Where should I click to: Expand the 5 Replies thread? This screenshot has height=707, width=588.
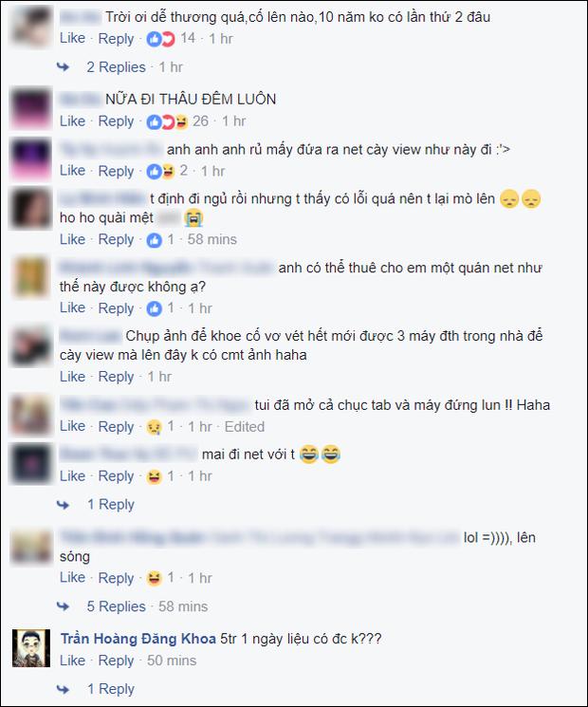(x=116, y=606)
